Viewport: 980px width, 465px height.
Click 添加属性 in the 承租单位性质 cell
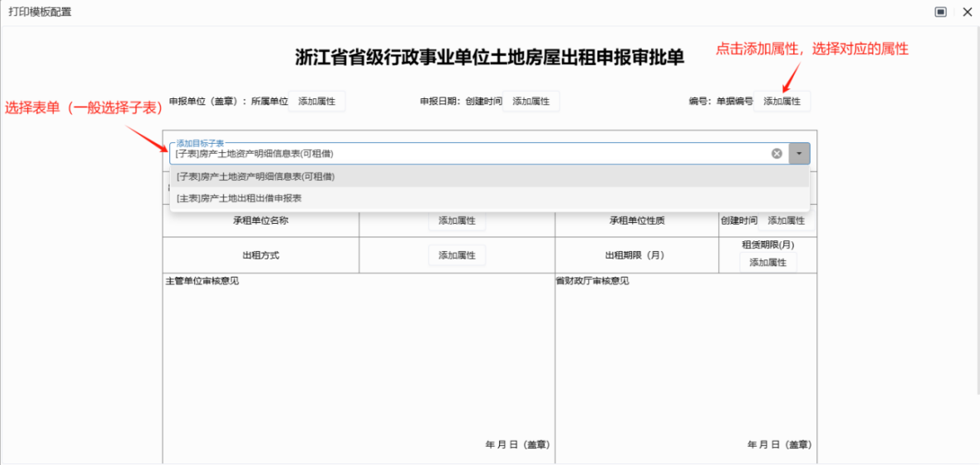tap(786, 221)
